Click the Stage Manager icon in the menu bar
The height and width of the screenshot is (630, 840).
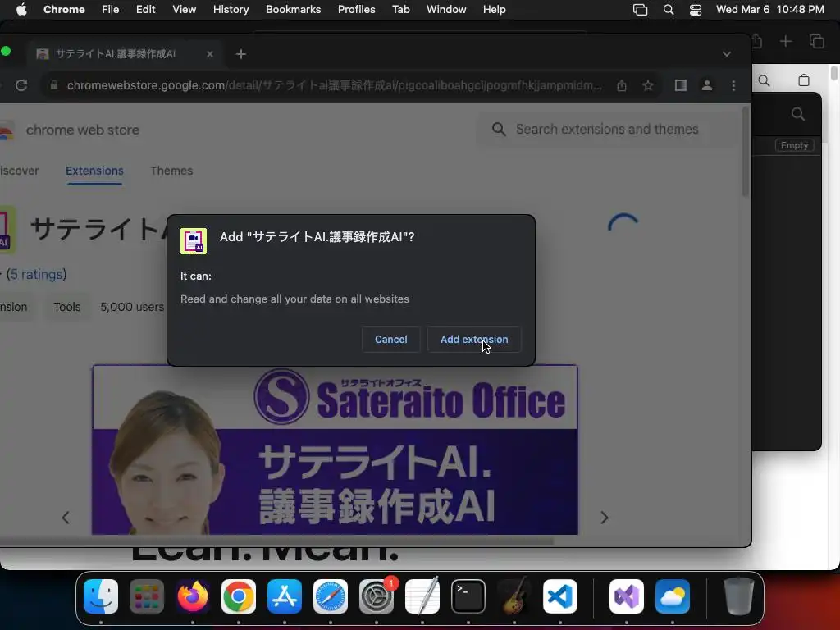(x=640, y=9)
